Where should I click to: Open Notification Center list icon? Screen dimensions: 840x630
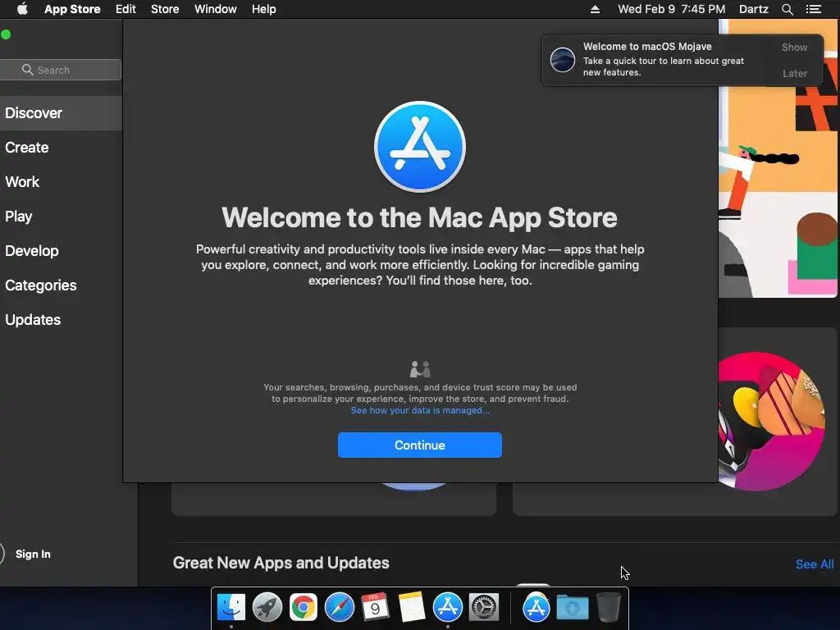click(x=813, y=9)
